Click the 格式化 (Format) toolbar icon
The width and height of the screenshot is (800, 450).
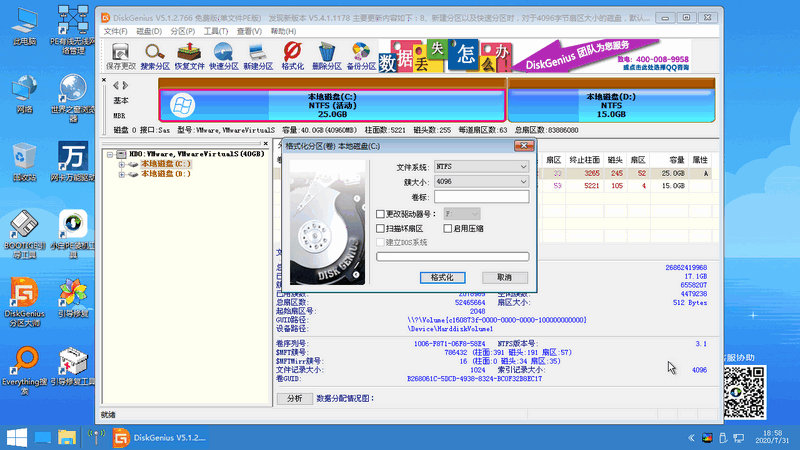[x=292, y=51]
